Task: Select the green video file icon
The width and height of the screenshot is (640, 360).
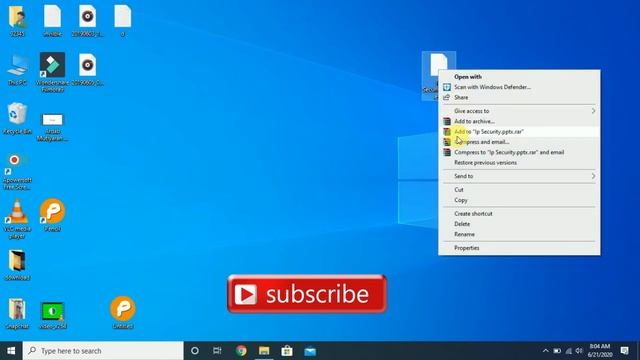Action: click(x=52, y=311)
